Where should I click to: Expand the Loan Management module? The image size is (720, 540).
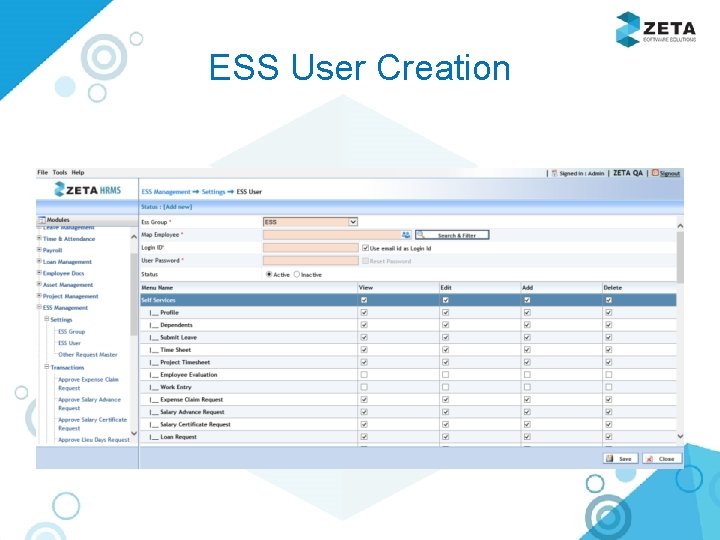[x=39, y=261]
